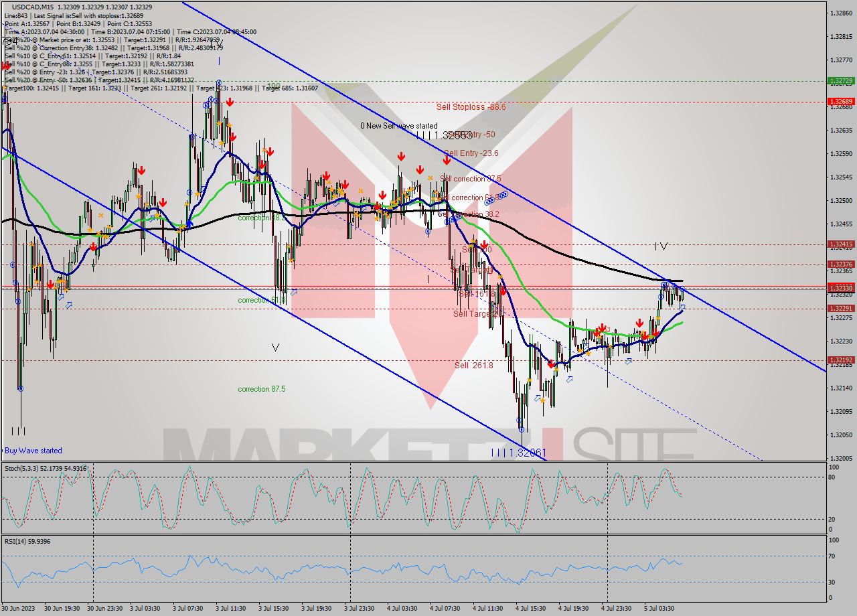This screenshot has height=616, width=857.
Task: Click the green 1.32729 price tag
Action: tap(841, 80)
